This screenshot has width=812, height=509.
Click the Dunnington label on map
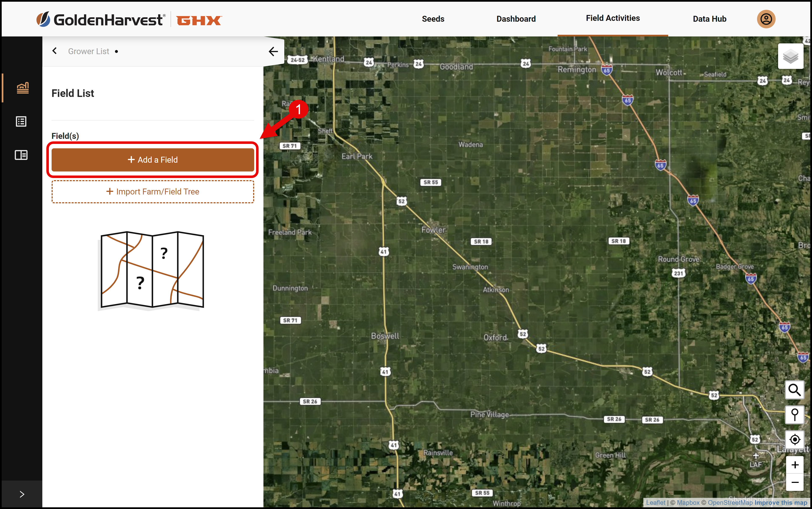click(x=290, y=288)
